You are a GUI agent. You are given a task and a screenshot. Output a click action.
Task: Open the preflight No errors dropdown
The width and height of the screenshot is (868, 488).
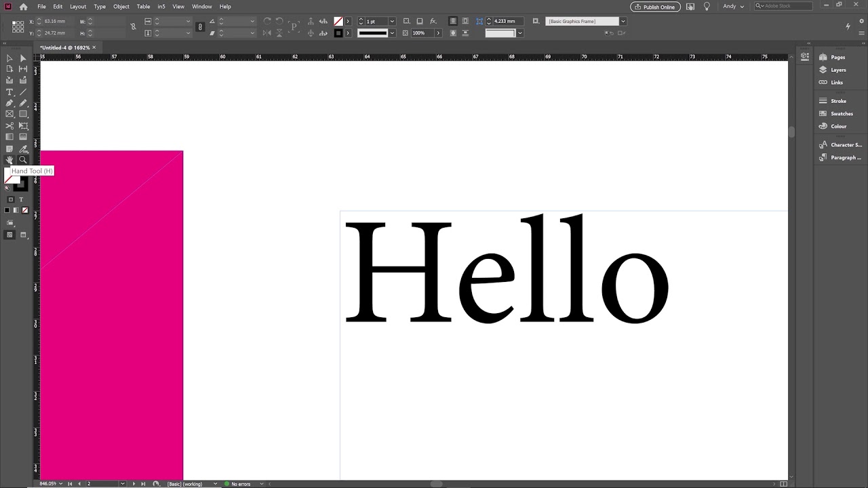[x=262, y=484]
